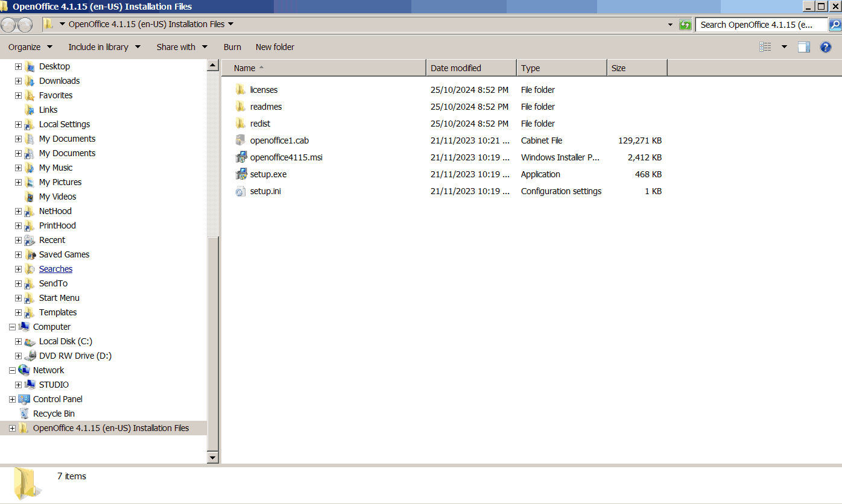
Task: Expand the Recent tree node
Action: tap(18, 240)
